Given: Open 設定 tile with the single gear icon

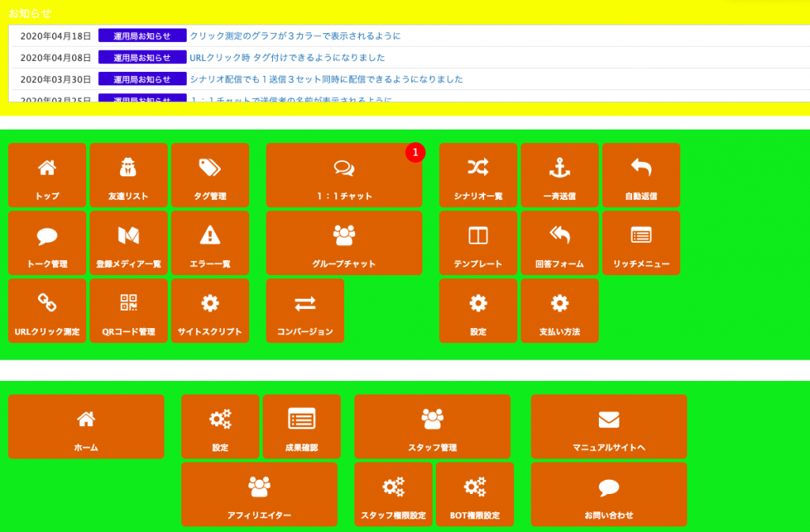Looking at the screenshot, I should tap(479, 311).
